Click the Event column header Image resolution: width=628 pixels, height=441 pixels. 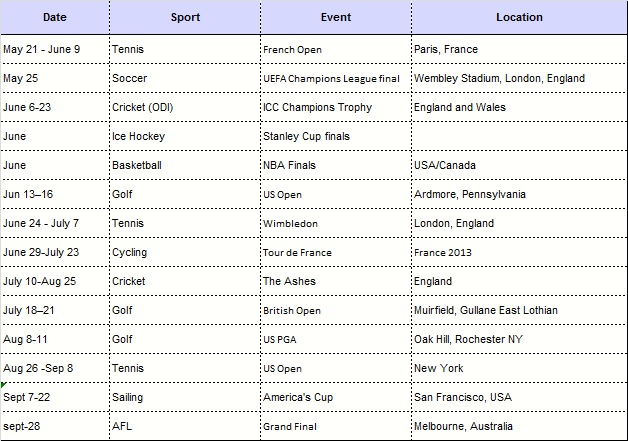point(336,17)
